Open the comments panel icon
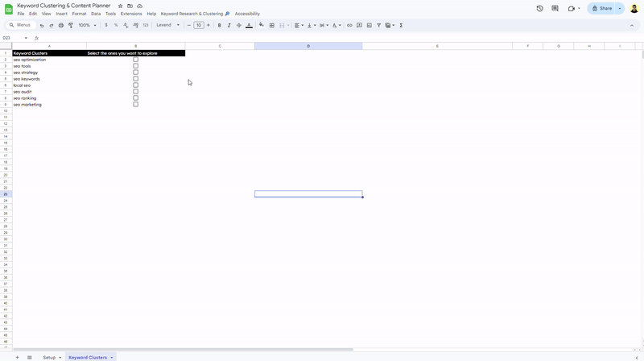 point(555,8)
